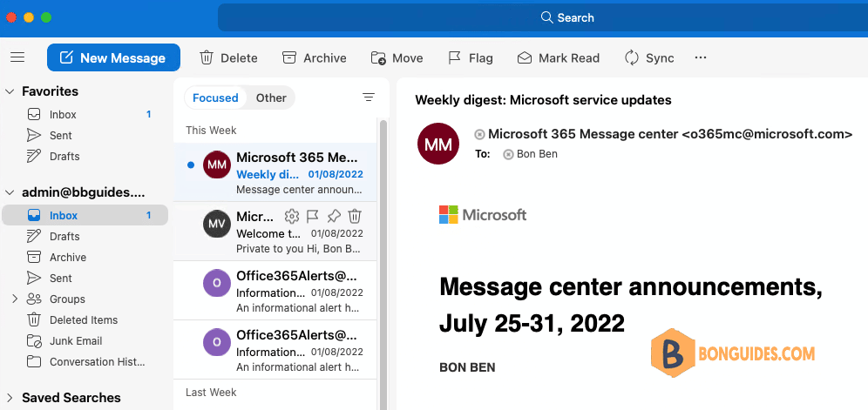The height and width of the screenshot is (410, 868).
Task: Click the Archive box icon in toolbar
Action: pos(289,57)
